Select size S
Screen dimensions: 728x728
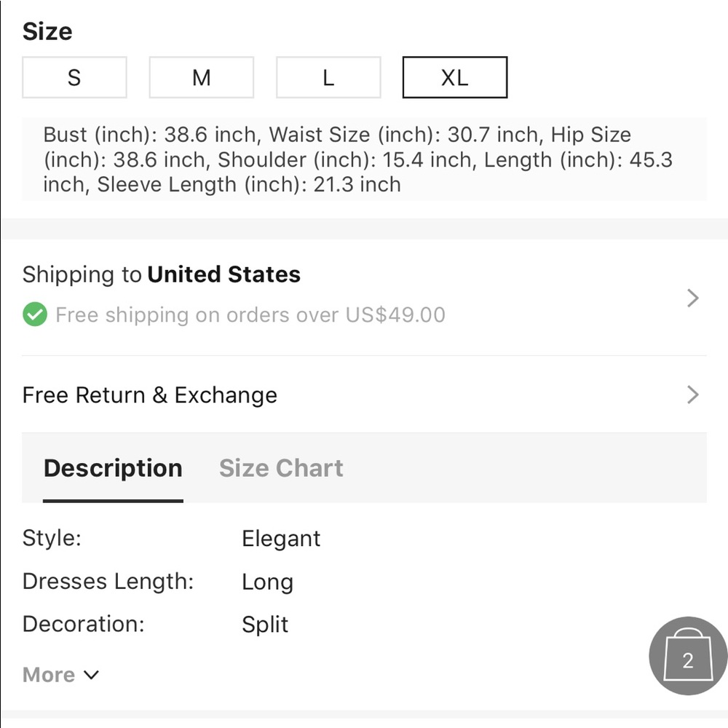pos(74,78)
